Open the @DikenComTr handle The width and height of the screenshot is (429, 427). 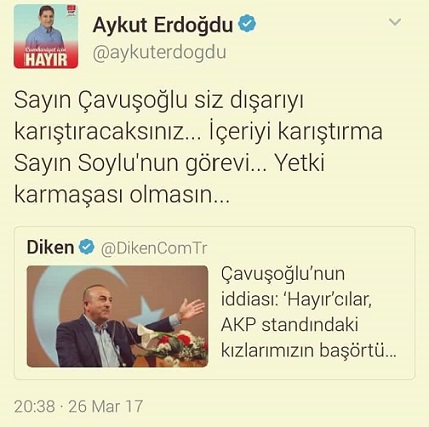click(x=154, y=248)
